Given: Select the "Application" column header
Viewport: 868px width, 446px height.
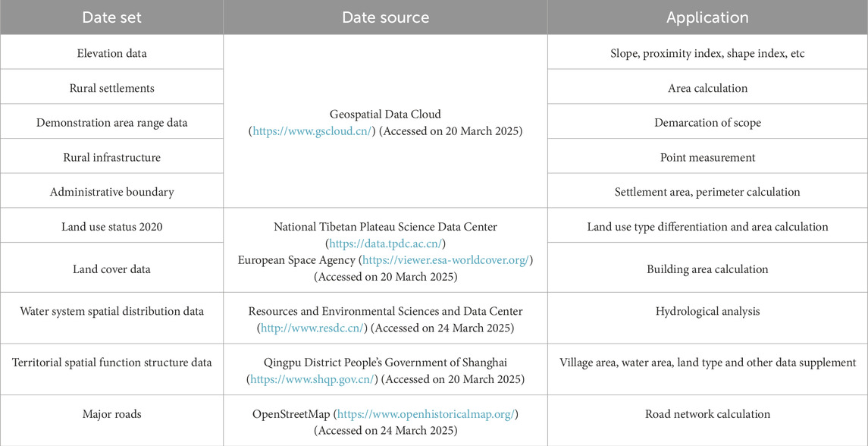Looking at the screenshot, I should tap(707, 17).
